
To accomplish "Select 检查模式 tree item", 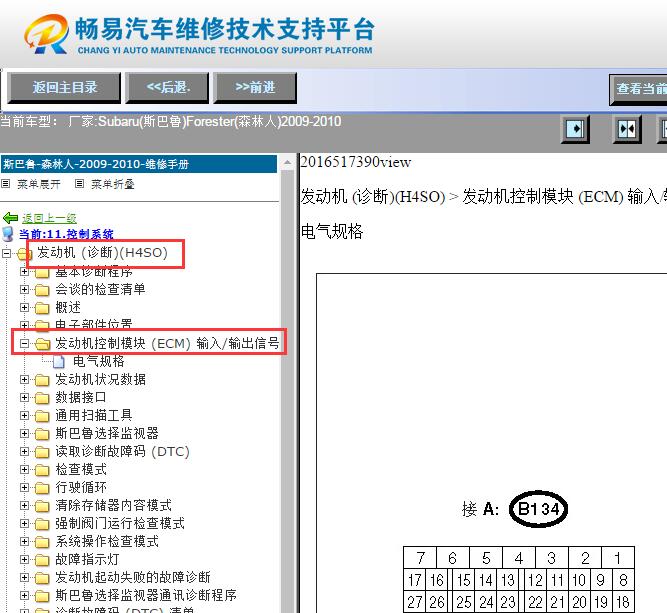I will click(x=81, y=469).
